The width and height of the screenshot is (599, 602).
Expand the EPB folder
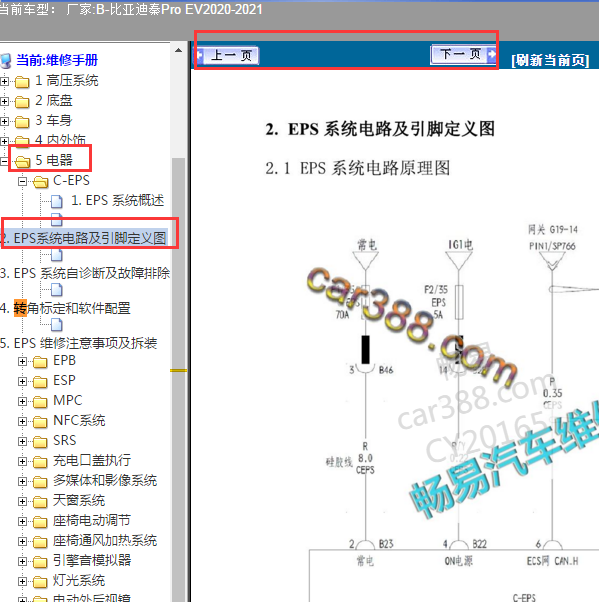click(x=22, y=361)
